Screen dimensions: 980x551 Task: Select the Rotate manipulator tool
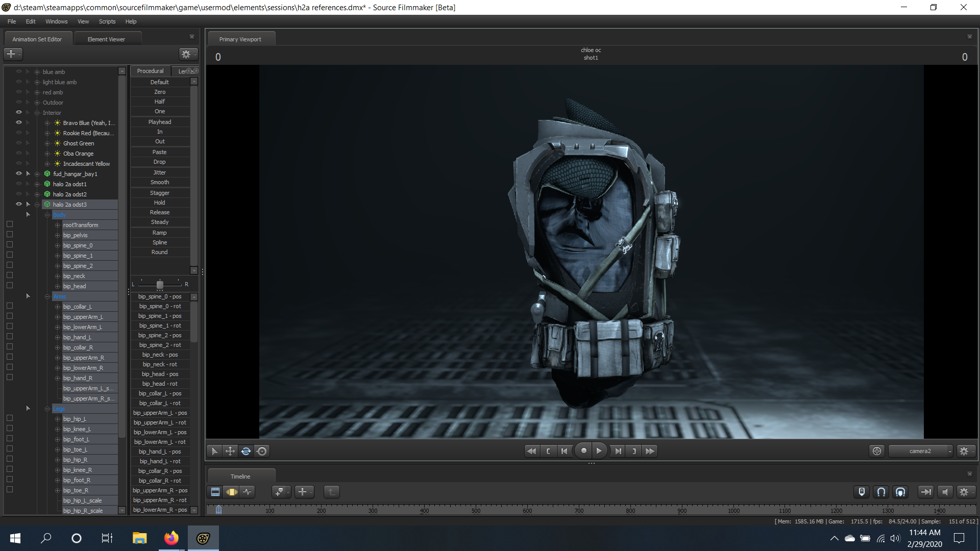(x=246, y=451)
